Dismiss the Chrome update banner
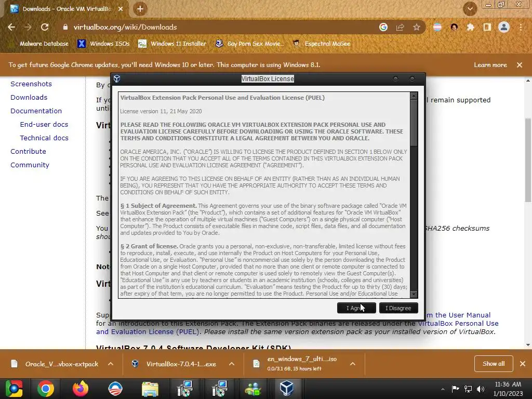Viewport: 532px width, 399px height. coord(520,65)
